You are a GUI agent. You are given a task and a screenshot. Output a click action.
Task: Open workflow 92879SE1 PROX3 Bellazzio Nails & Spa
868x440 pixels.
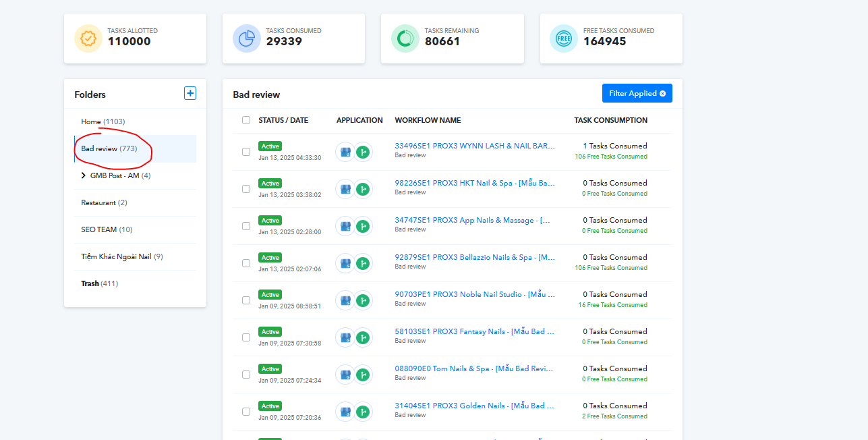click(x=475, y=257)
